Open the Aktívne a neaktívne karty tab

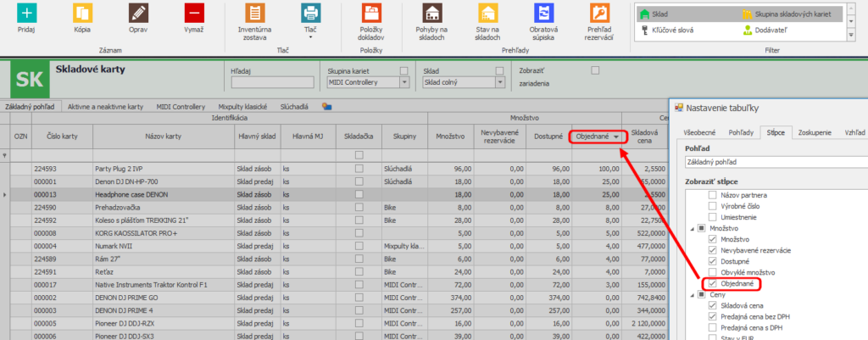(x=105, y=107)
